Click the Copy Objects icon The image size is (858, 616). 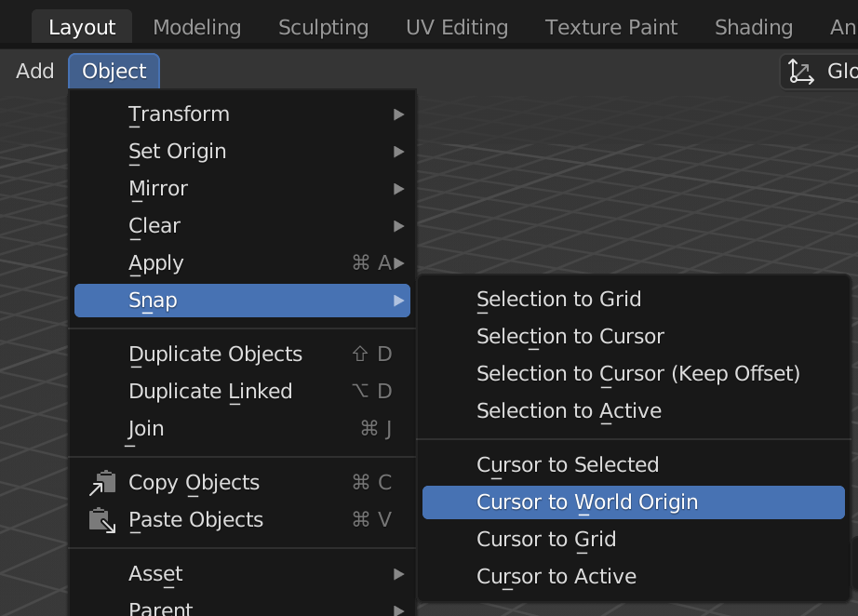pos(102,483)
